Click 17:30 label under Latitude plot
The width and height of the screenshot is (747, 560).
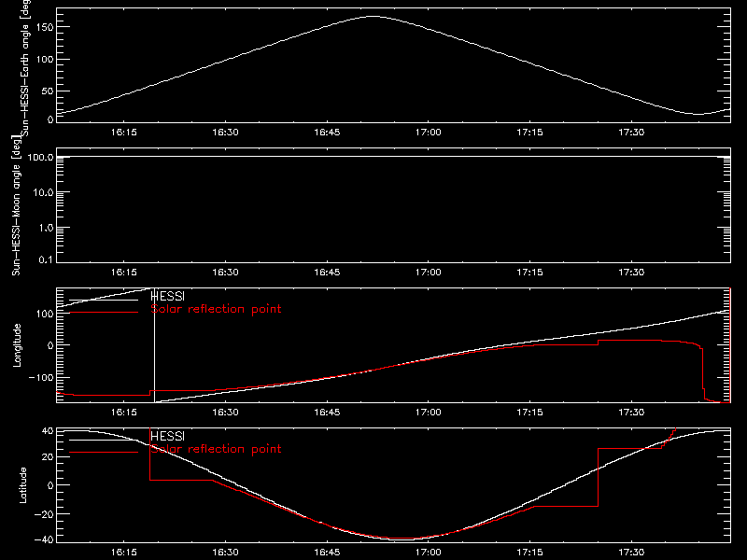click(x=632, y=553)
